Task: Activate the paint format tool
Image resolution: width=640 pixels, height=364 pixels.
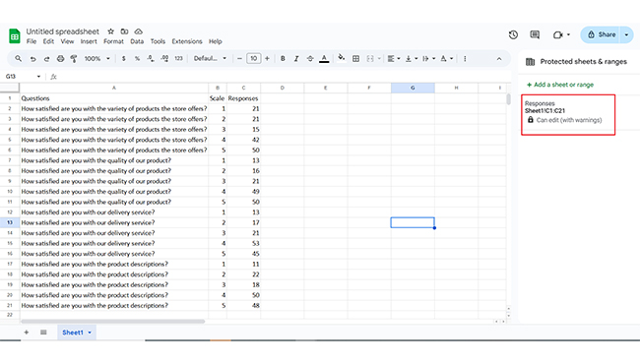Action: pyautogui.click(x=74, y=59)
